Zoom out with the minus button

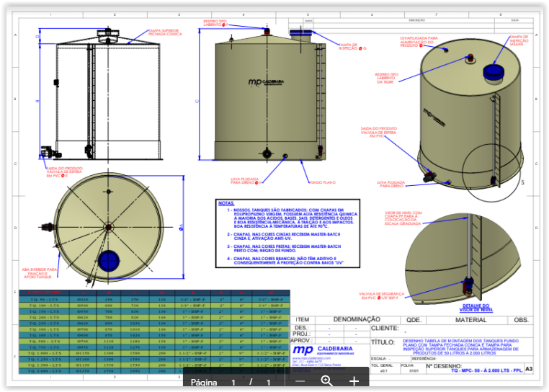[x=300, y=381]
